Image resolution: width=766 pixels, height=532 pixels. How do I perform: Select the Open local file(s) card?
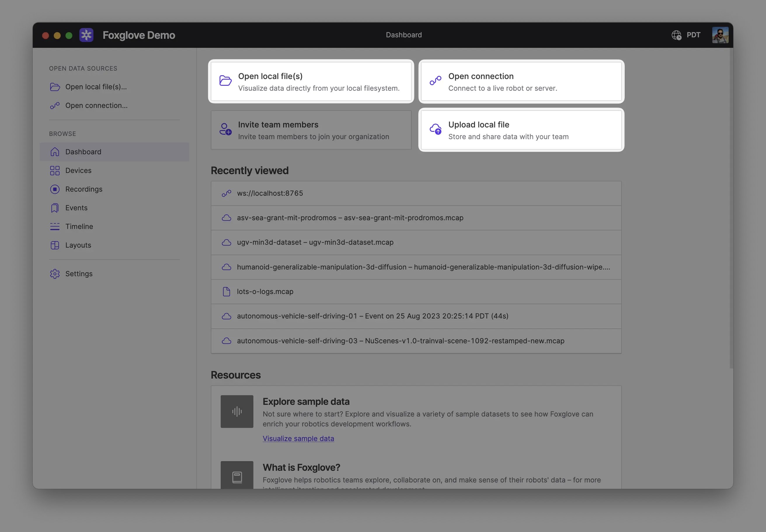[x=311, y=81]
